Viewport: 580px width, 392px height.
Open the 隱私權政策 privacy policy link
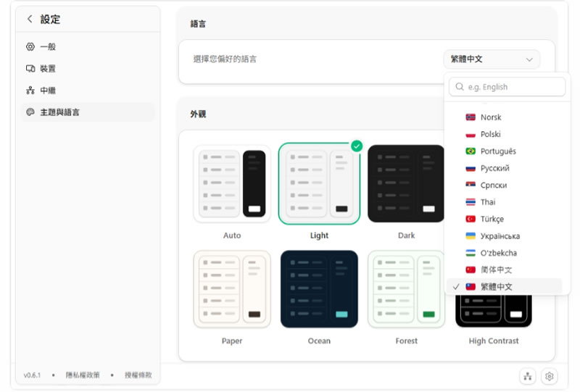click(x=83, y=375)
